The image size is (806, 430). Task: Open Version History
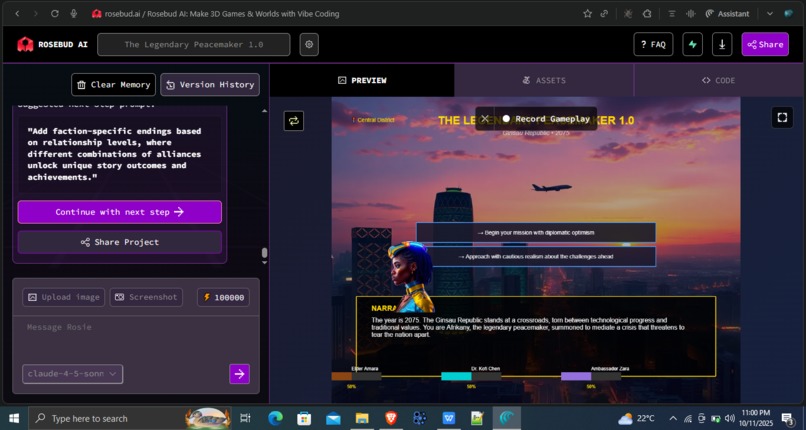tap(210, 85)
